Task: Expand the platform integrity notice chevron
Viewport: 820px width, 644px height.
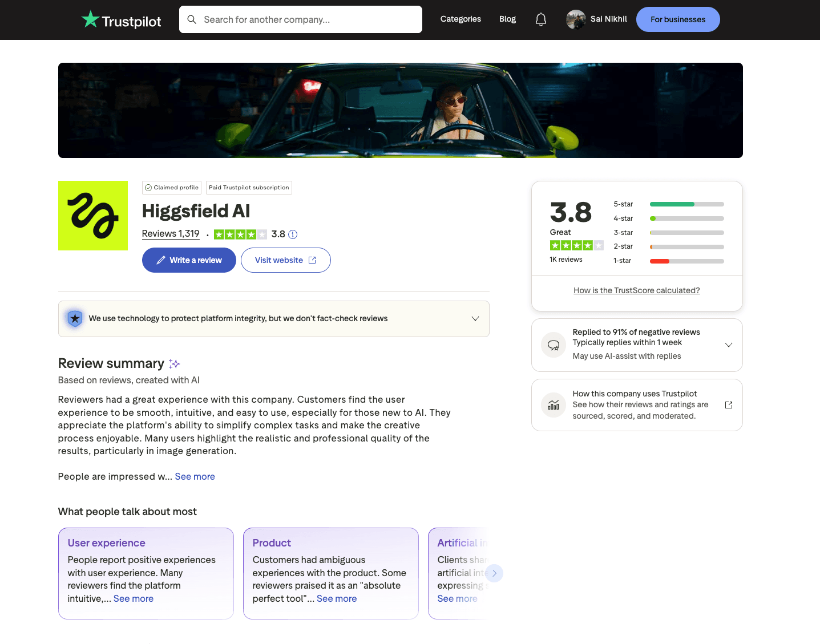Action: [475, 319]
